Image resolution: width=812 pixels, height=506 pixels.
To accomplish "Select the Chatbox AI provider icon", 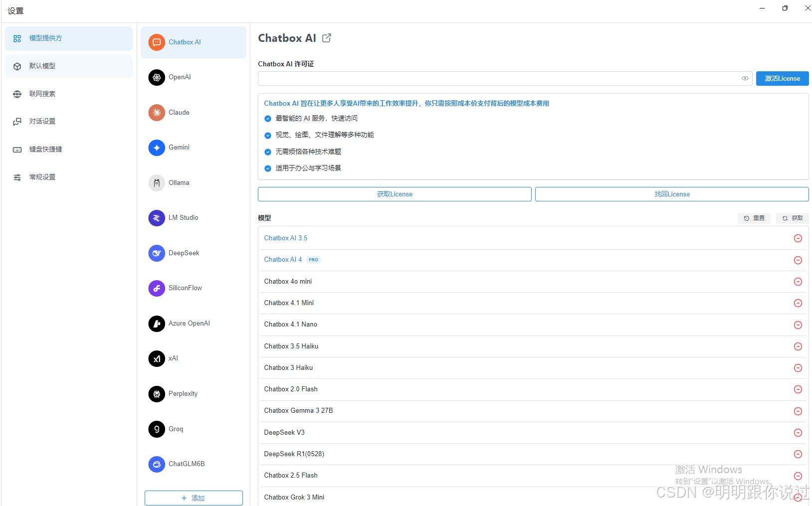I will pyautogui.click(x=157, y=42).
